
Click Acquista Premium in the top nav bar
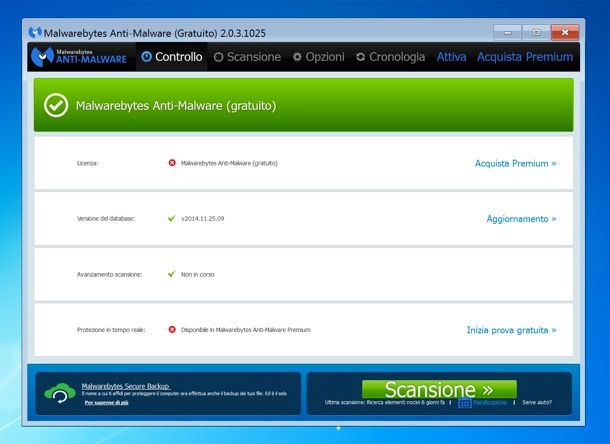[x=525, y=57]
